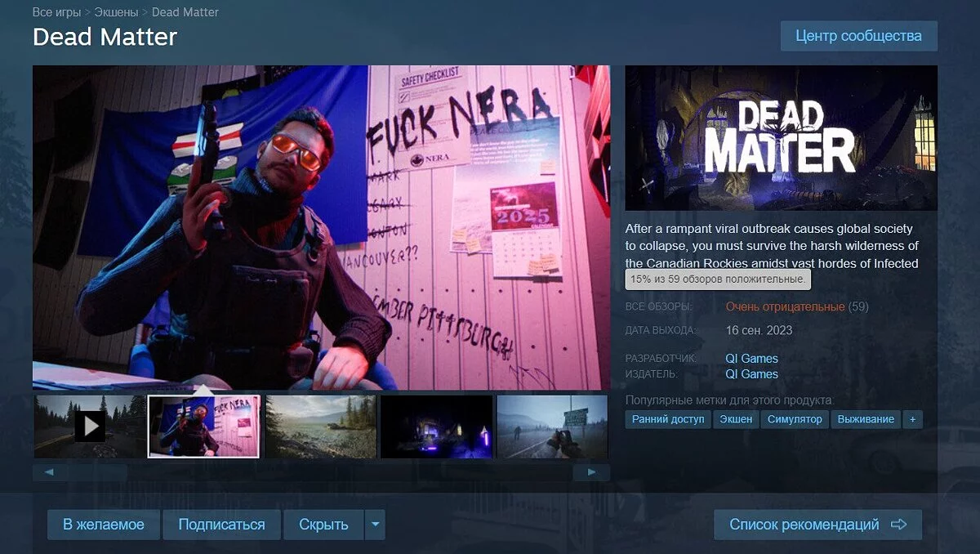Click the plus button to add tags
This screenshot has width=980, height=554.
click(x=912, y=419)
